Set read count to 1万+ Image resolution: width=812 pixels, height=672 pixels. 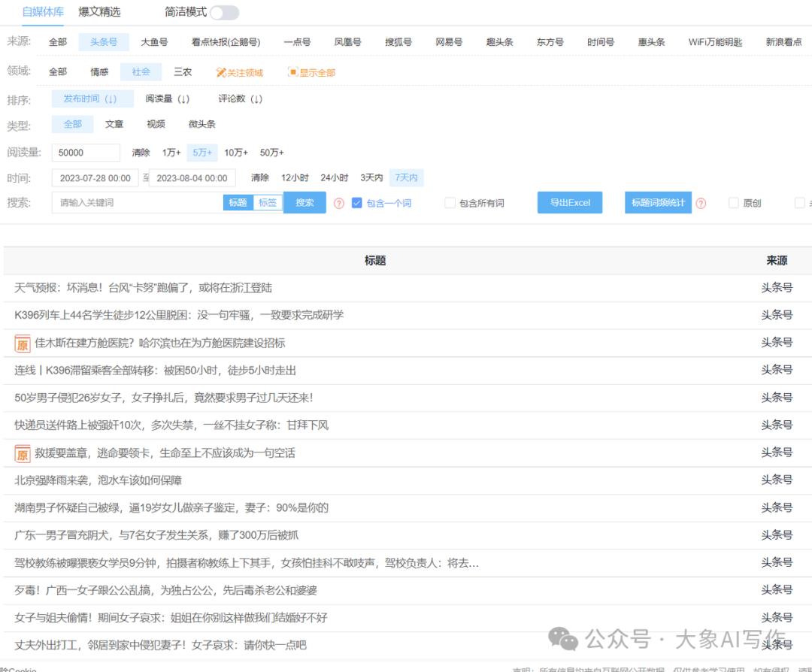(x=171, y=152)
